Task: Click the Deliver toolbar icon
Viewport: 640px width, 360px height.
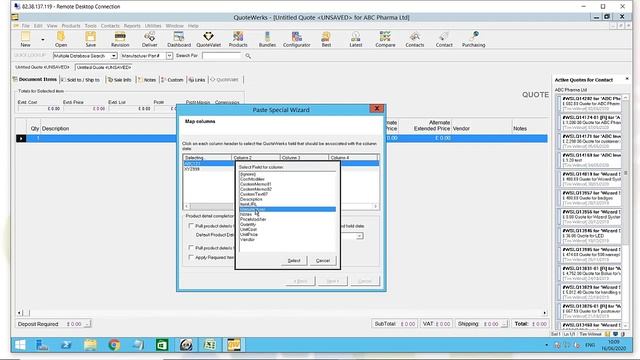Action: pyautogui.click(x=149, y=39)
